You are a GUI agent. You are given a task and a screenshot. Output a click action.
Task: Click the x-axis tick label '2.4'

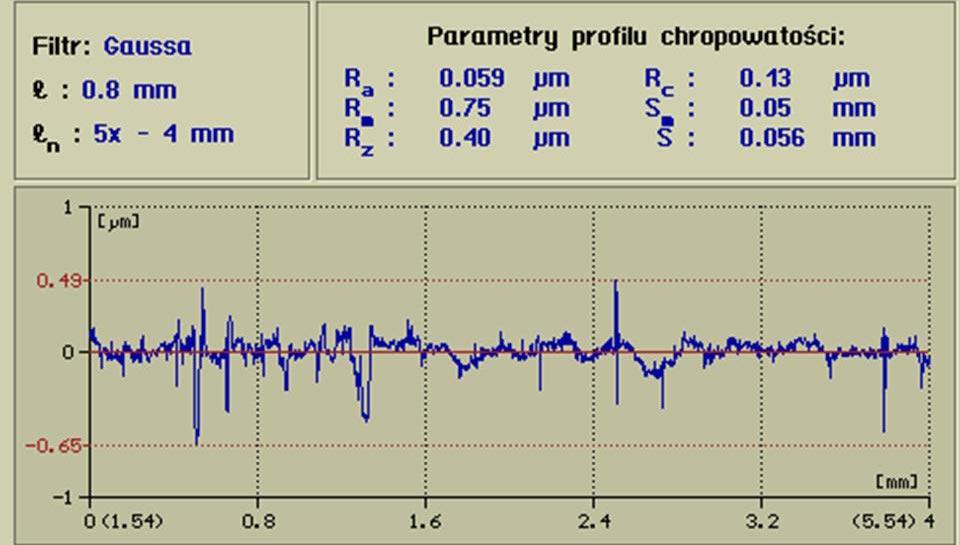594,522
